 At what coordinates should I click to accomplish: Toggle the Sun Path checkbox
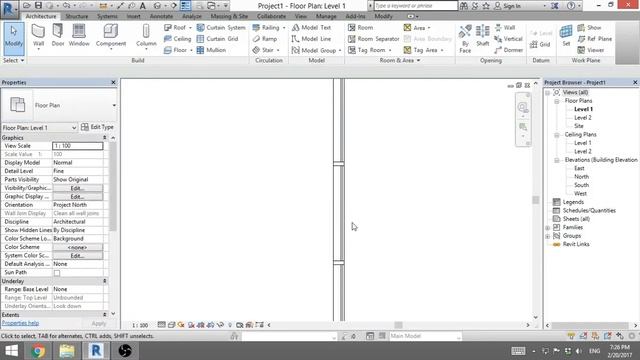click(57, 273)
